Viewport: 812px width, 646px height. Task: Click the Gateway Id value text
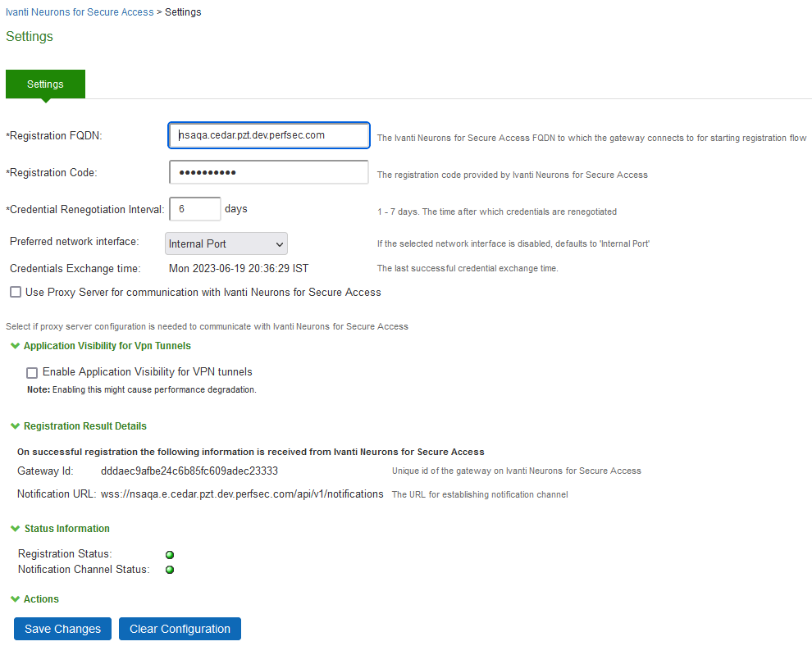[189, 471]
